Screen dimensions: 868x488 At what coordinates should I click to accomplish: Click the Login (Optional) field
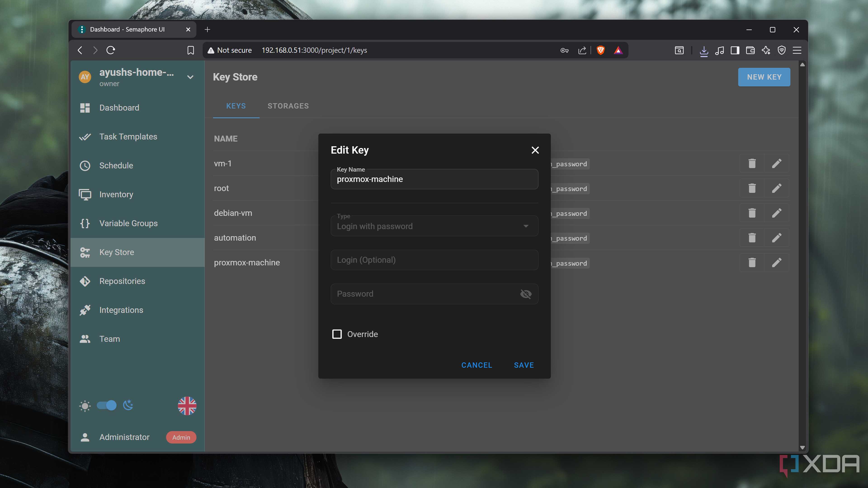tap(434, 260)
